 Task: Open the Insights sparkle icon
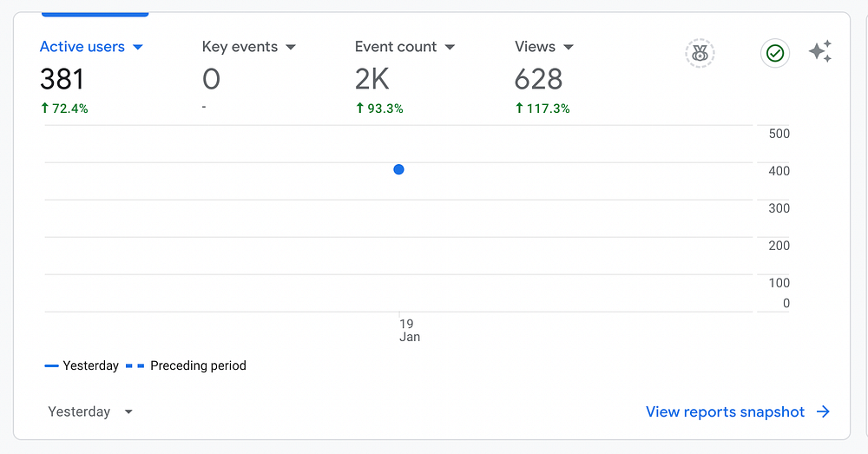820,52
